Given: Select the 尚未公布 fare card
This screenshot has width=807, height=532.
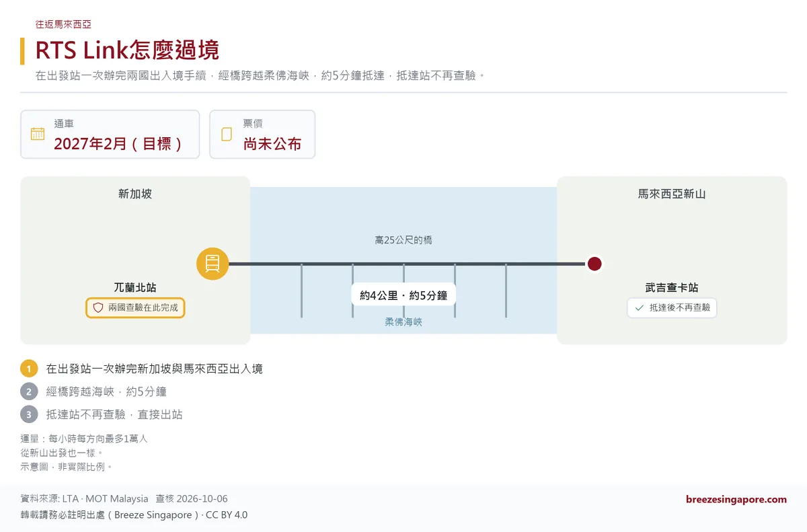Looking at the screenshot, I should 262,135.
